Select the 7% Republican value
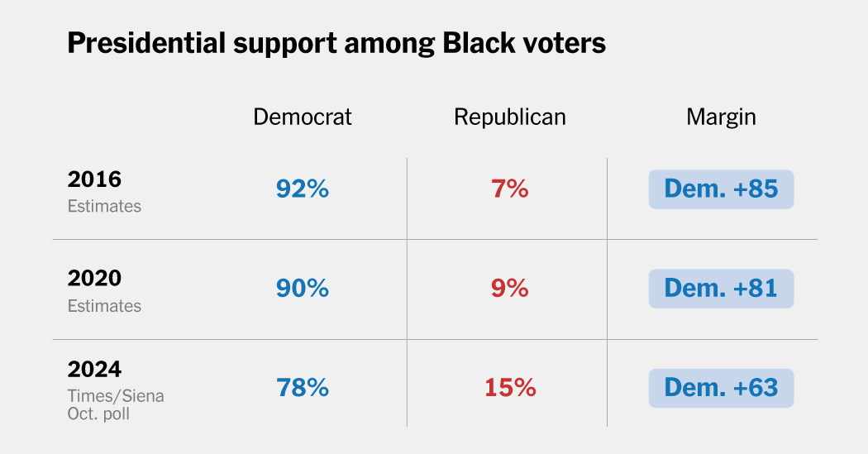 tap(510, 189)
